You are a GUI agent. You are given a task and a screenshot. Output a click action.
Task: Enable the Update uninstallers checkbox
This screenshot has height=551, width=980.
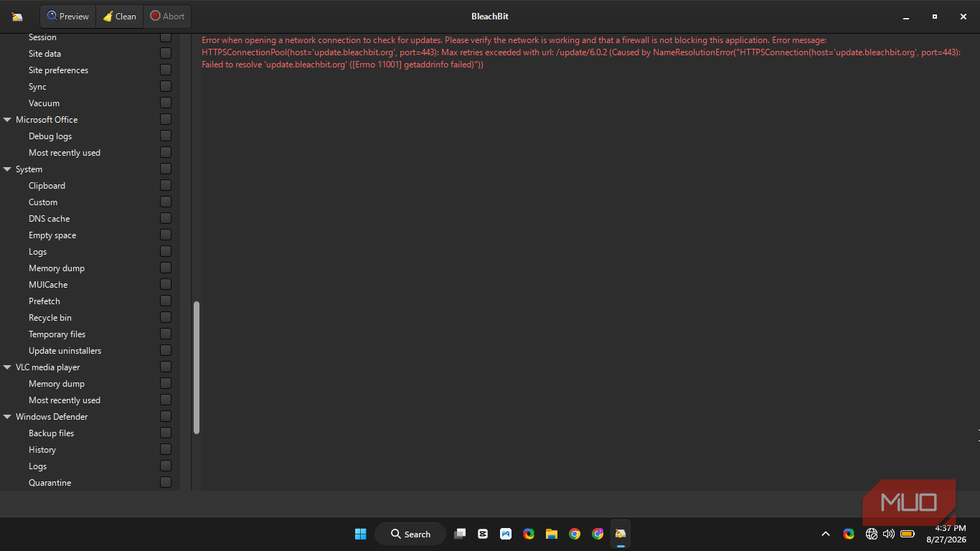[166, 351]
